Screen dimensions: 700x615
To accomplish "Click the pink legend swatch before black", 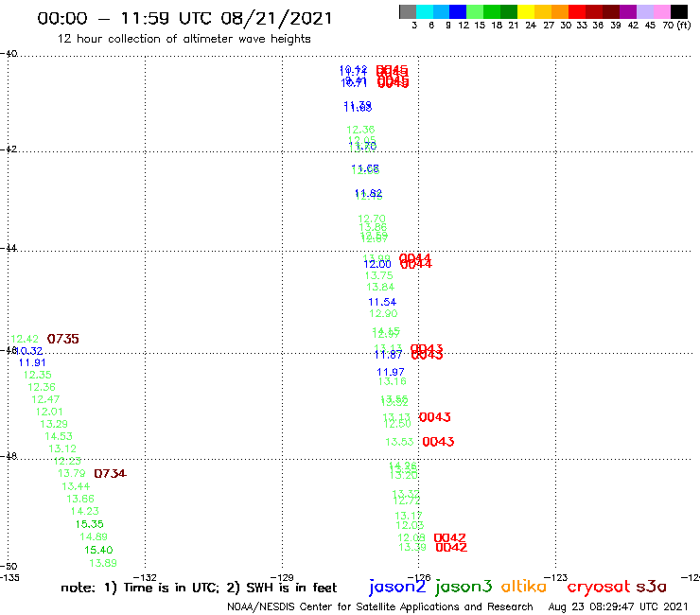I will [661, 12].
